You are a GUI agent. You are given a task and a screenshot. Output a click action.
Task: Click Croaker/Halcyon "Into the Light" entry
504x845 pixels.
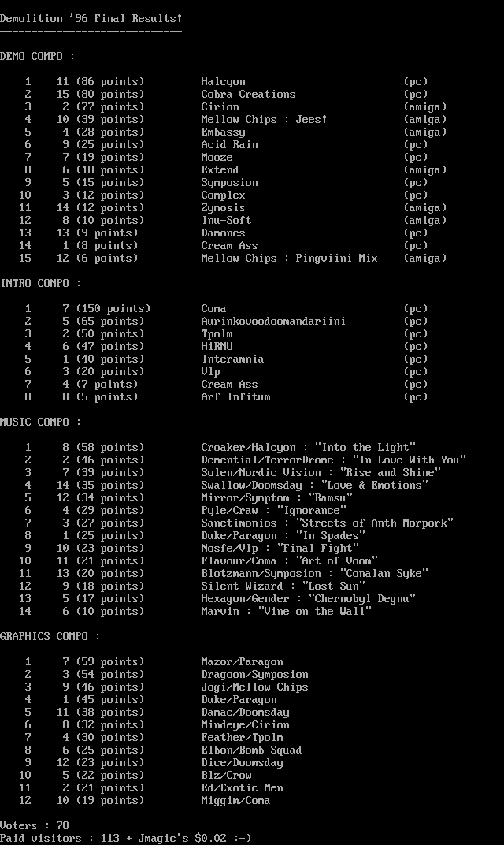click(308, 447)
